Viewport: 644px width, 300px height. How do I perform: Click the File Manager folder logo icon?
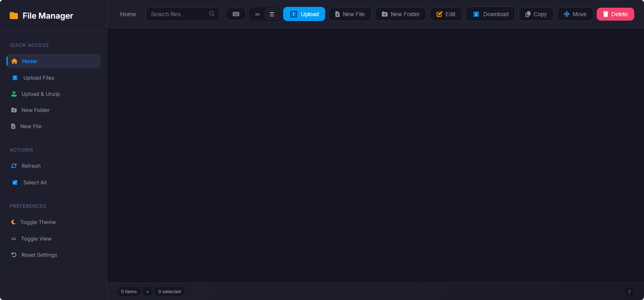point(14,16)
